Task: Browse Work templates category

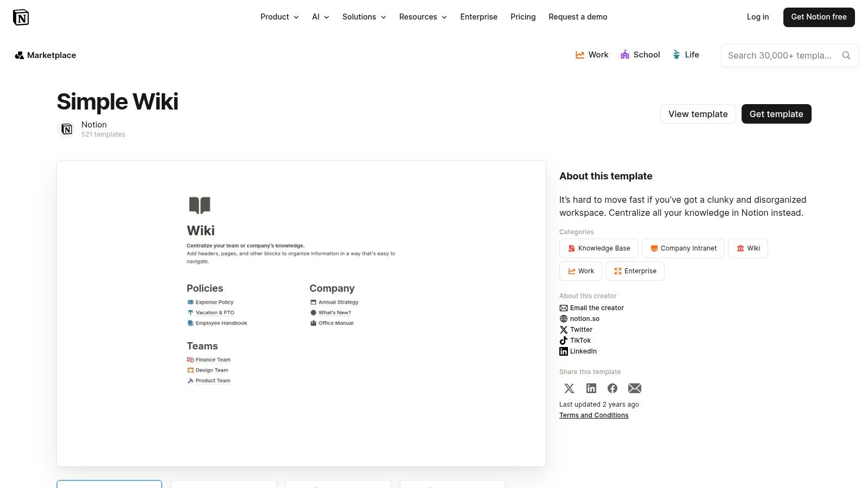Action: click(592, 55)
